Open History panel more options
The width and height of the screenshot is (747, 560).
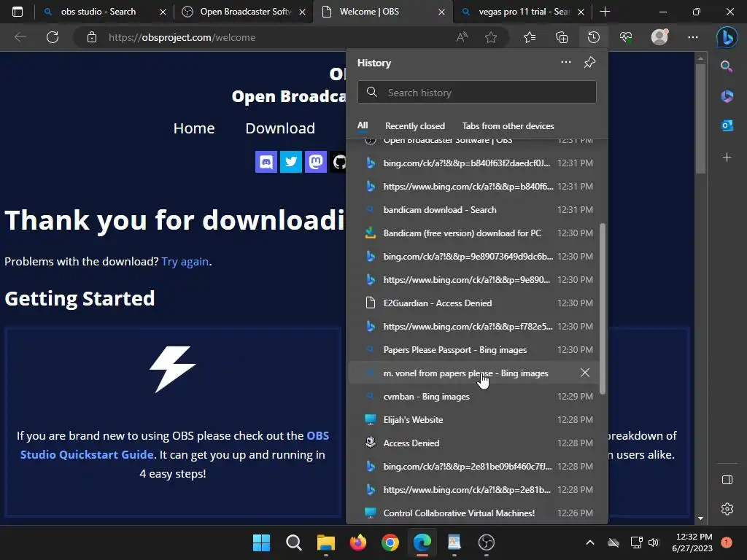point(565,63)
